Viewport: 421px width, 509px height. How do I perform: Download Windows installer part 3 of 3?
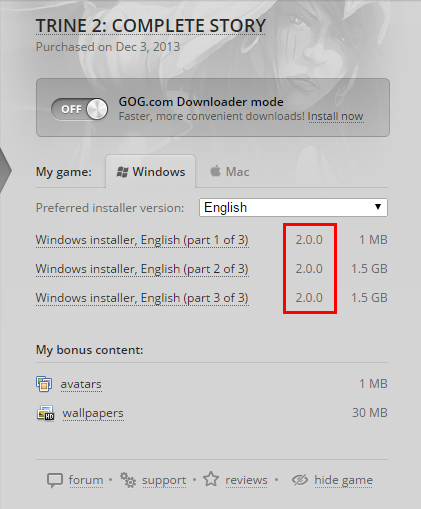coord(142,298)
